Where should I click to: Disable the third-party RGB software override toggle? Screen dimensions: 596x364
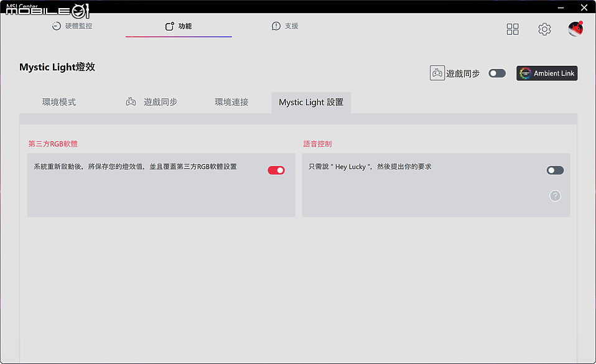pyautogui.click(x=276, y=170)
